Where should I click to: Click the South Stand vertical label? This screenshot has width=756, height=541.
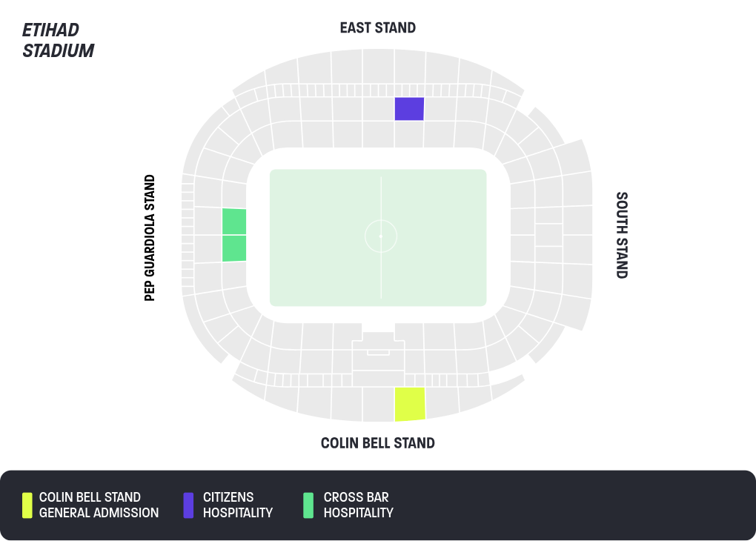pos(622,236)
